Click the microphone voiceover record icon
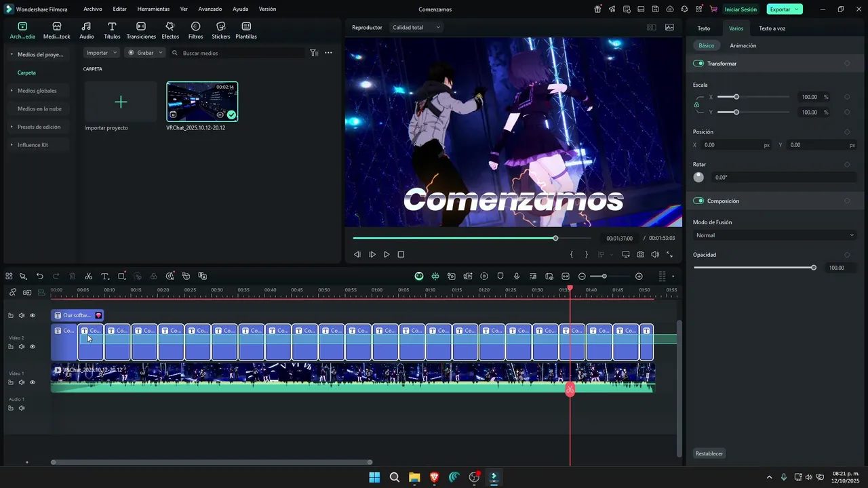The height and width of the screenshot is (488, 868). (517, 276)
